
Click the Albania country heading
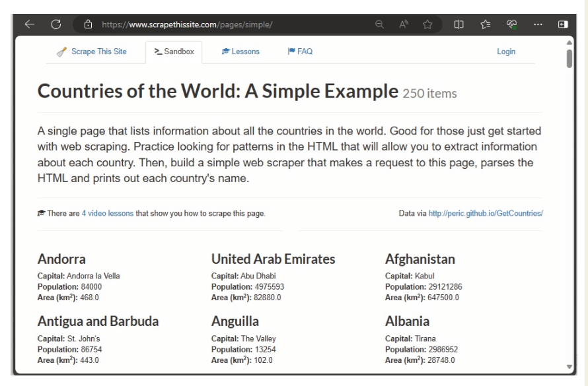pyautogui.click(x=407, y=321)
